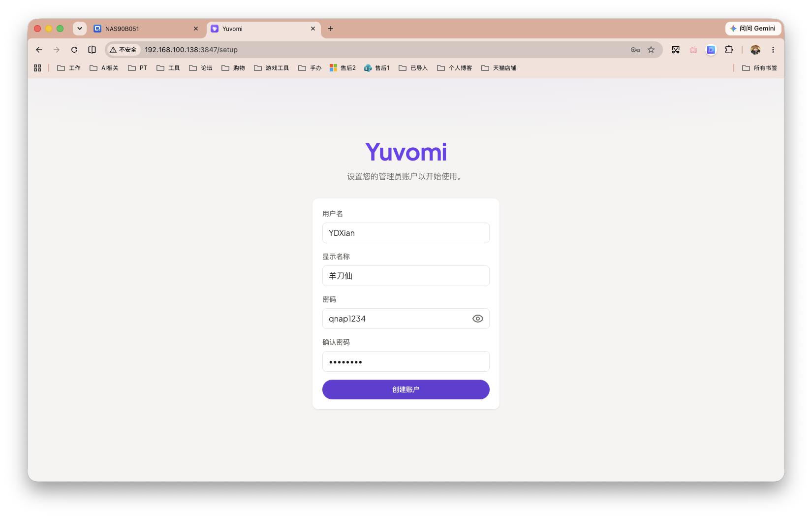Open Chrome's three-dot menu

point(773,50)
